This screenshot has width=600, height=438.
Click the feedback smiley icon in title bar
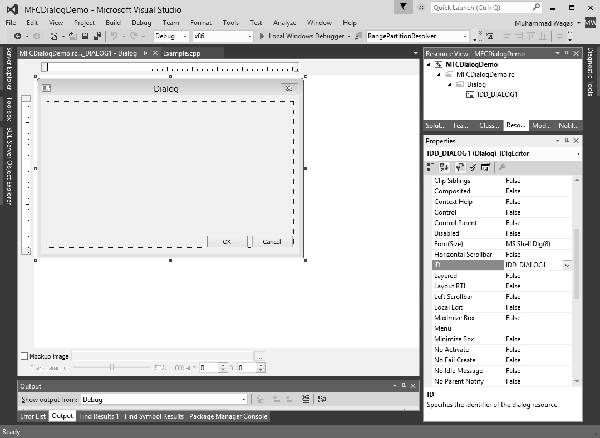tap(421, 7)
